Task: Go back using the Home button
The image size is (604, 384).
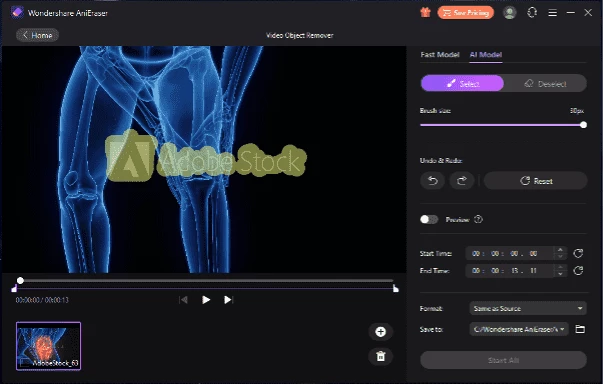Action: 37,35
